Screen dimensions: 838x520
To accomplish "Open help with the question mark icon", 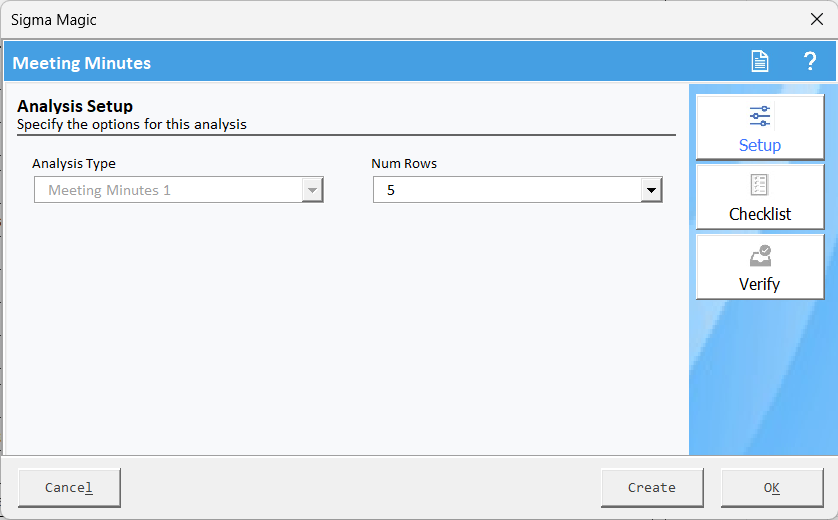I will click(x=810, y=62).
